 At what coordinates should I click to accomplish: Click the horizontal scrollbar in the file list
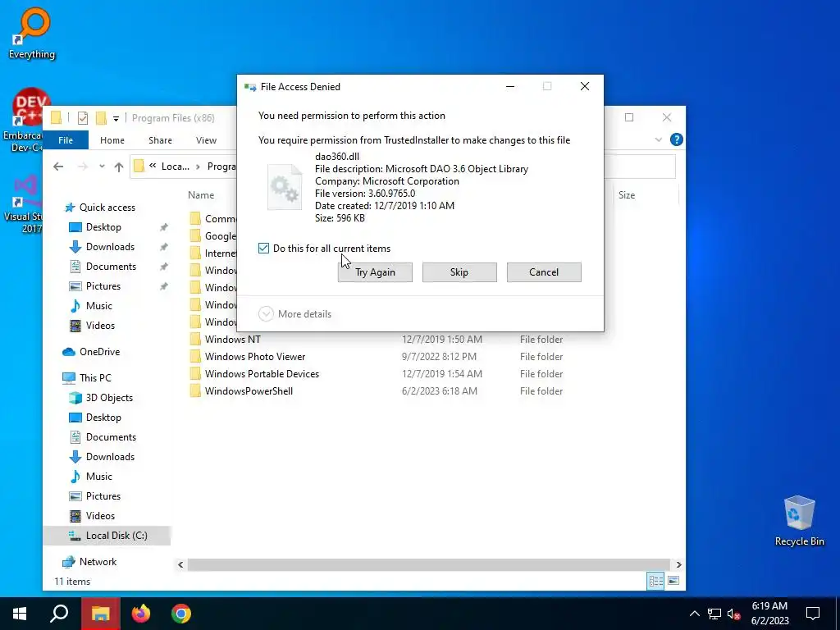click(428, 564)
